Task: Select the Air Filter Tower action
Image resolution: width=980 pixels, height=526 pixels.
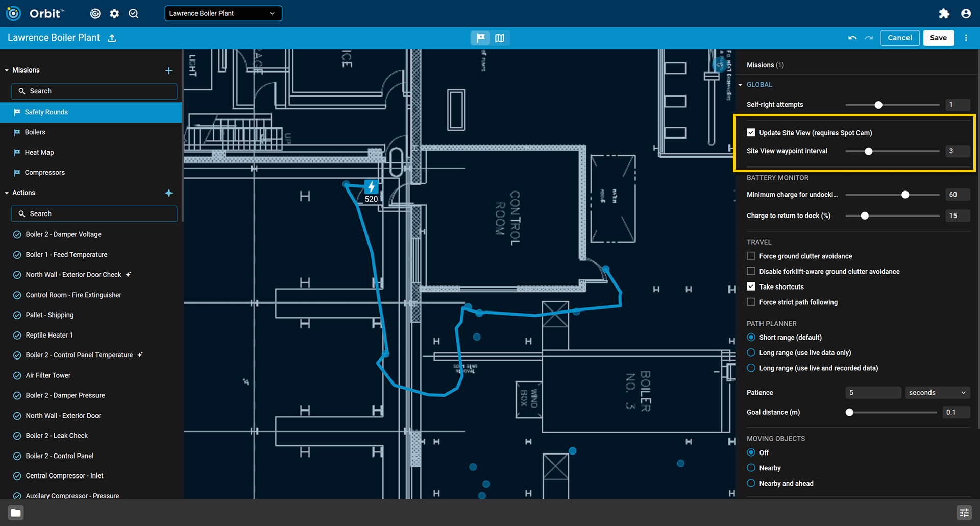Action: (91, 375)
